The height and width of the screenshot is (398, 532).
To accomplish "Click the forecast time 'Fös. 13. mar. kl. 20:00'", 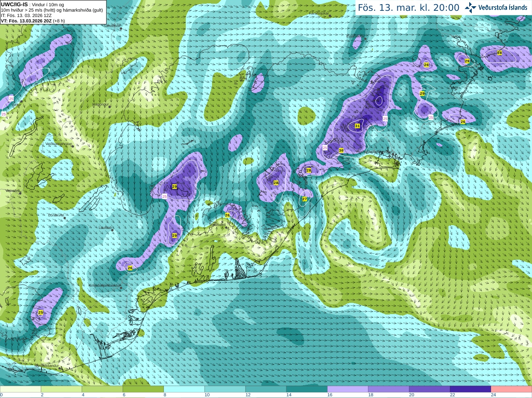I will point(409,8).
